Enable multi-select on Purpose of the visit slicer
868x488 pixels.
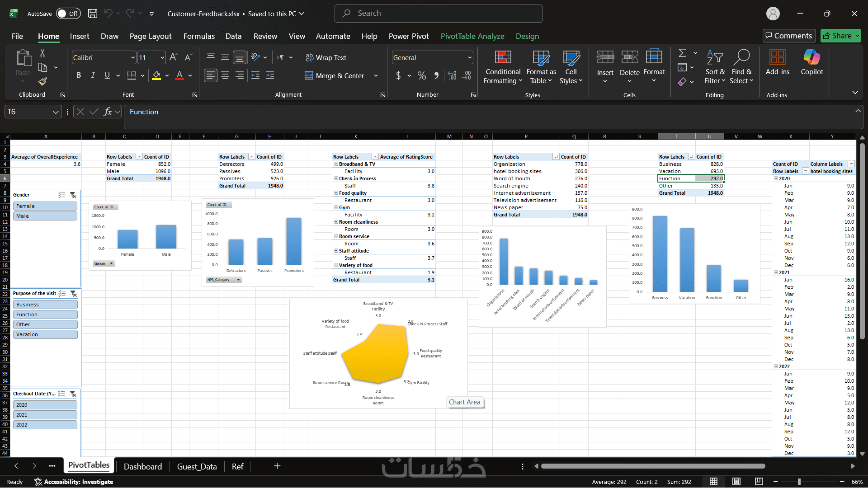[62, 294]
